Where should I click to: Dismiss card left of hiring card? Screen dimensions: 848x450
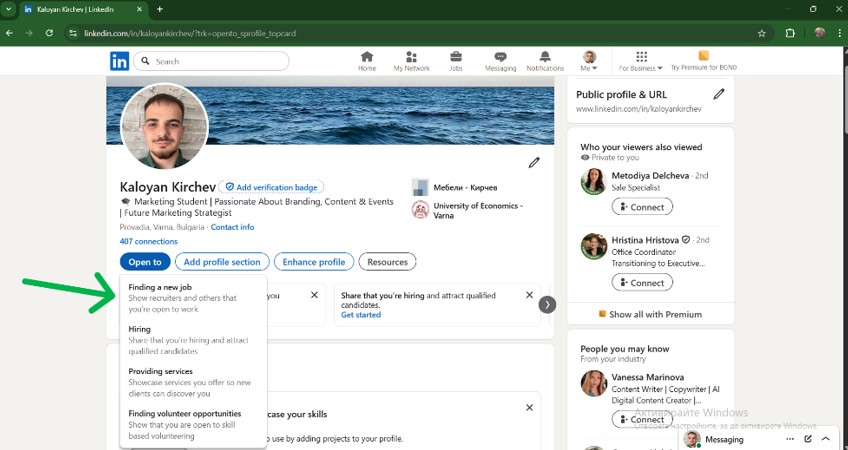coord(314,295)
